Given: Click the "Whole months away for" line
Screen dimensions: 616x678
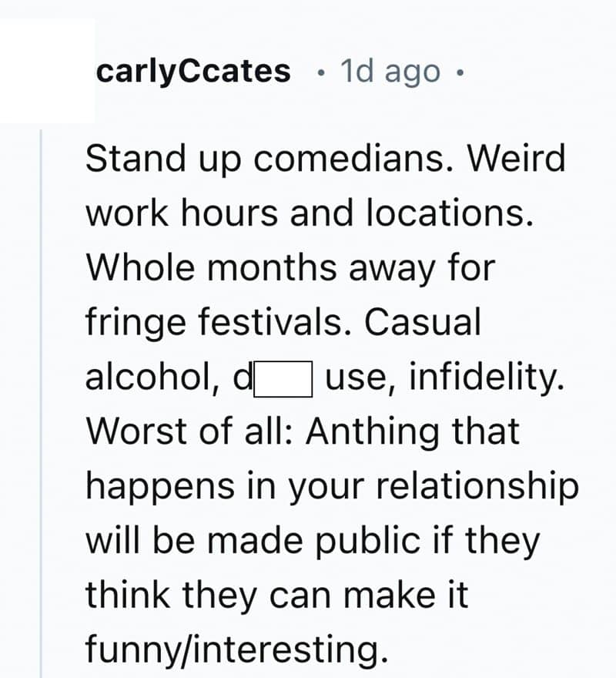Looking at the screenshot, I should 290,267.
